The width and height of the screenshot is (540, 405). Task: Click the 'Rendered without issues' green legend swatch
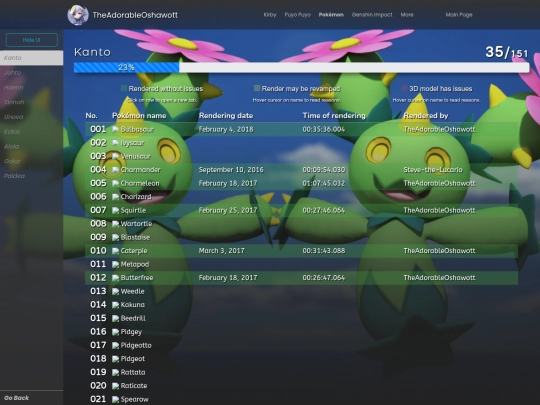pyautogui.click(x=124, y=89)
